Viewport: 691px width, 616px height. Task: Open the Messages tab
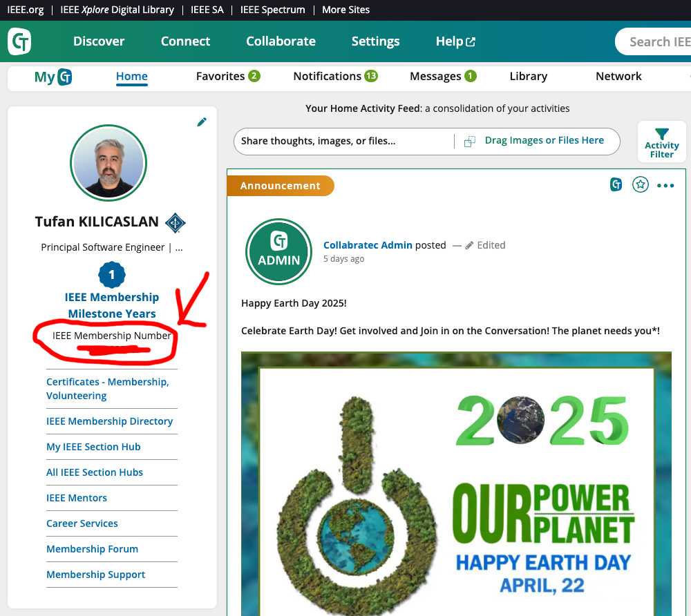(x=444, y=76)
